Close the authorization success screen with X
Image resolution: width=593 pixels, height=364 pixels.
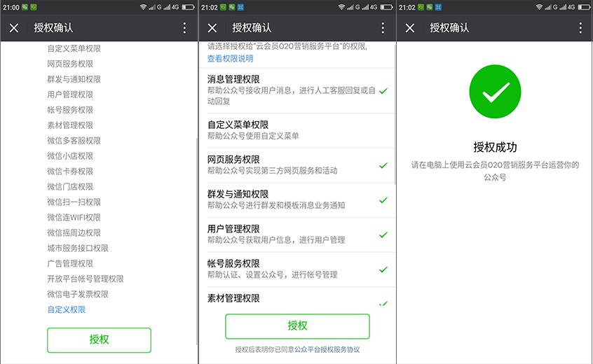pos(410,28)
